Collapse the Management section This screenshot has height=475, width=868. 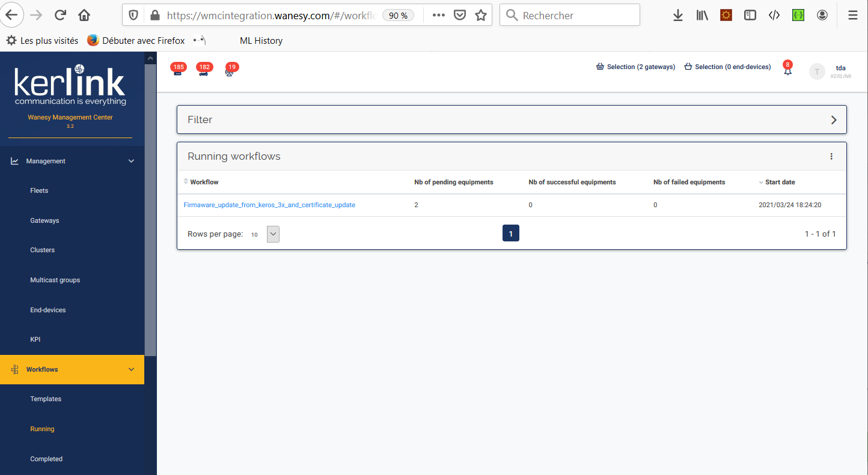[x=131, y=160]
